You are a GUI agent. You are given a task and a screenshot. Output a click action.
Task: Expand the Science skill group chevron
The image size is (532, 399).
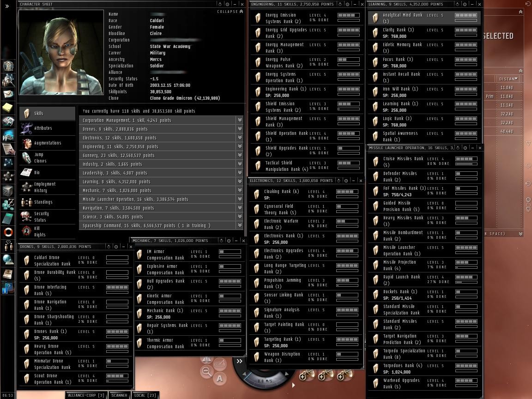[240, 217]
